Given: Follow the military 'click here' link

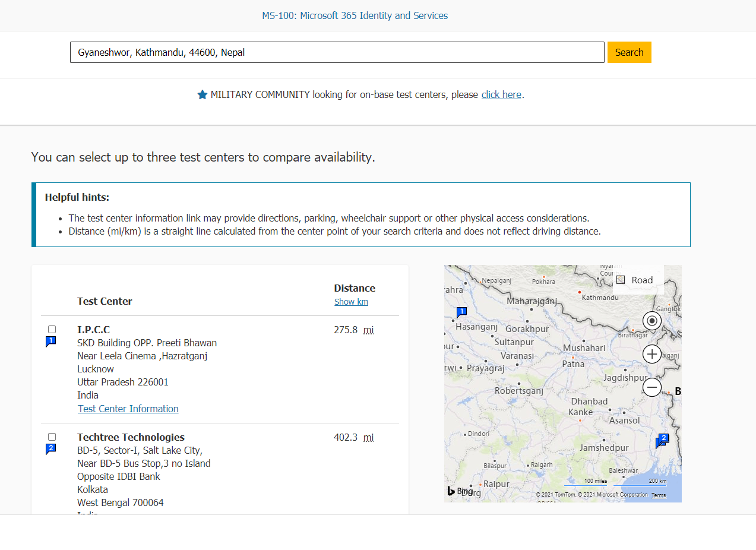Looking at the screenshot, I should [501, 94].
